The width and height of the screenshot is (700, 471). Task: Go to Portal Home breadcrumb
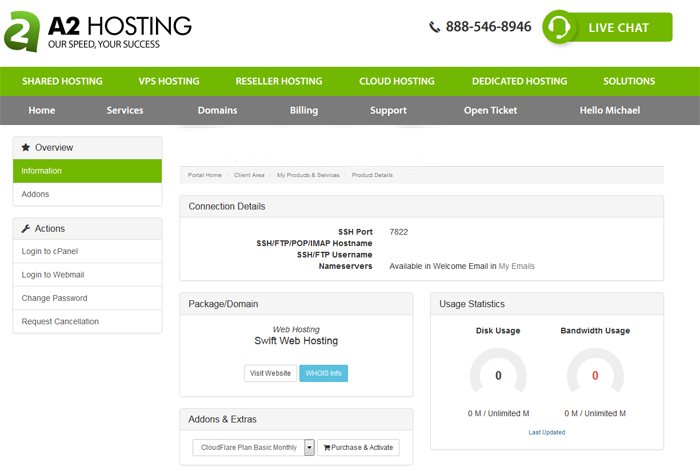[204, 175]
